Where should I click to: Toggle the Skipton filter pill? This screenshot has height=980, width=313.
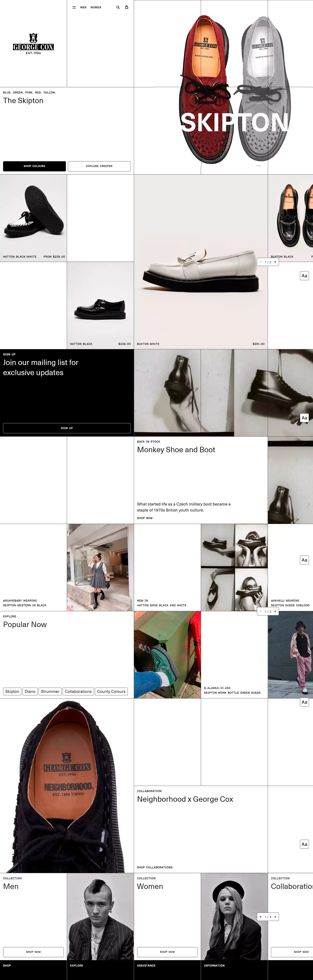12,691
